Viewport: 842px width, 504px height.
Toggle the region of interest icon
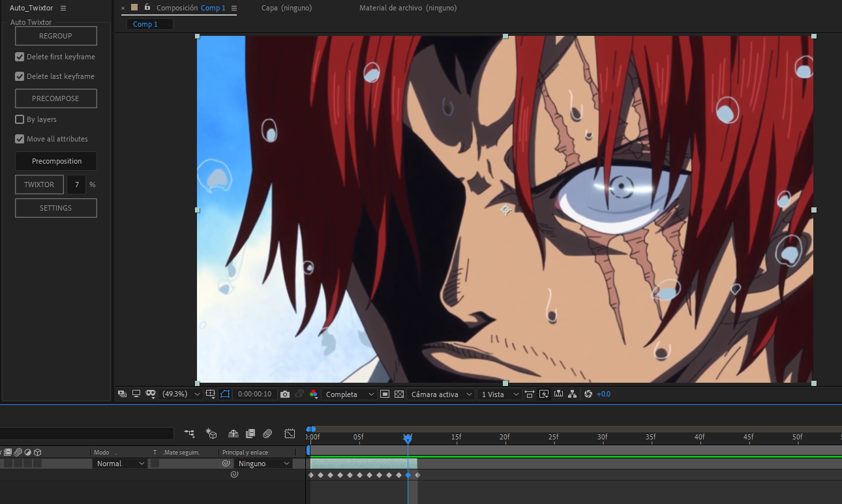click(x=225, y=394)
